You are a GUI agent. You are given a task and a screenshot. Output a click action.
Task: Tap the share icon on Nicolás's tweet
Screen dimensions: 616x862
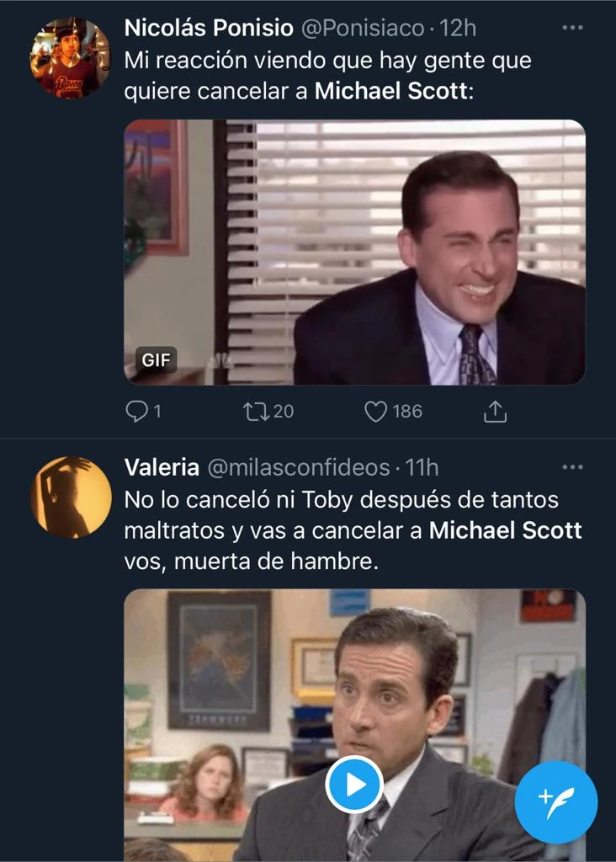point(496,411)
